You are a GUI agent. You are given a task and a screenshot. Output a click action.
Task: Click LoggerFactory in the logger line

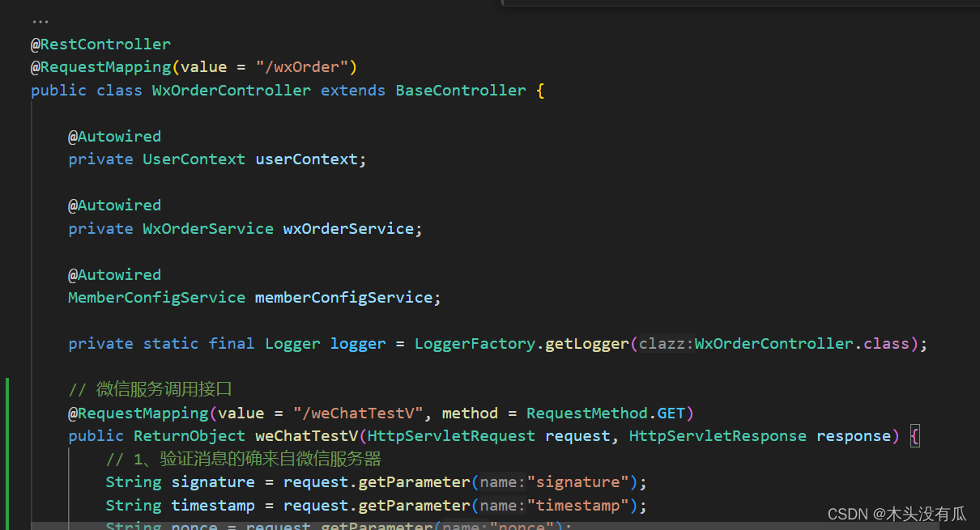(475, 343)
